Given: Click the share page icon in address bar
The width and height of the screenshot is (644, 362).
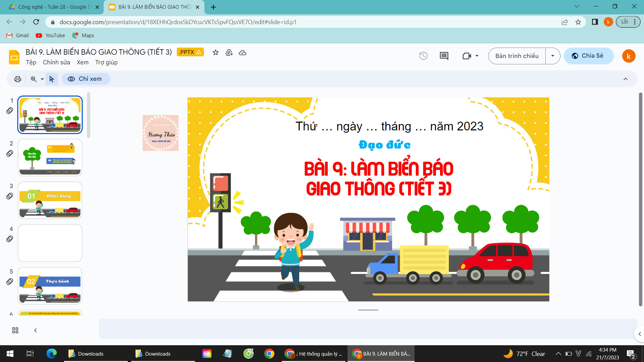Looking at the screenshot, I should (x=565, y=22).
